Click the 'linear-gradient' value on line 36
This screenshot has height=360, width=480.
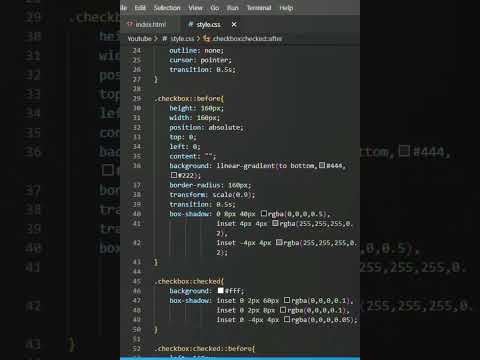click(246, 166)
